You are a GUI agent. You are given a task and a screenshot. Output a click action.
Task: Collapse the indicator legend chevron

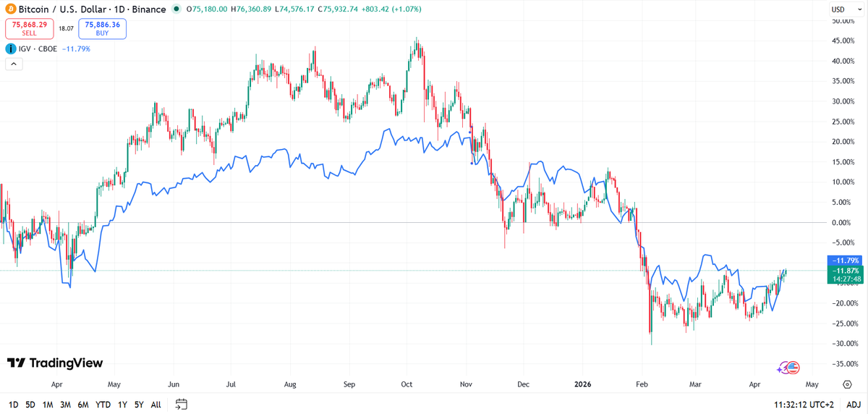click(x=14, y=64)
